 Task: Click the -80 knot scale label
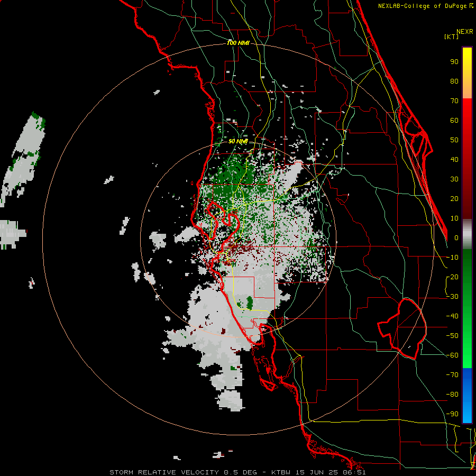pyautogui.click(x=452, y=395)
